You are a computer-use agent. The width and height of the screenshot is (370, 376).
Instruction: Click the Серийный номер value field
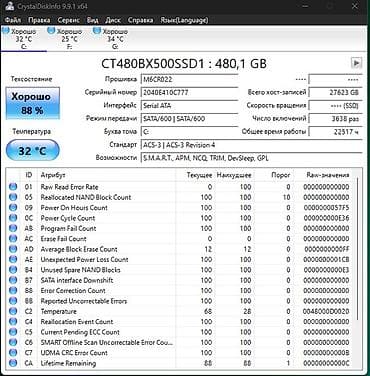tap(190, 92)
